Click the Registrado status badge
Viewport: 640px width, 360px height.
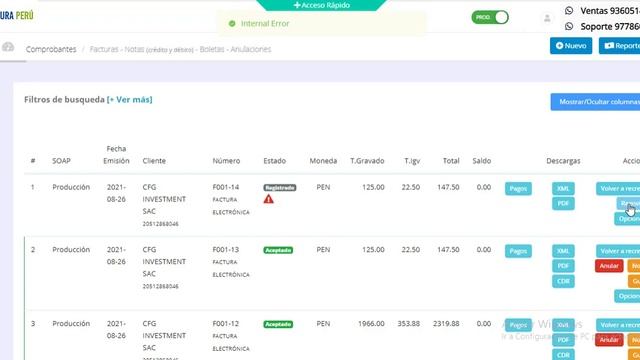tap(280, 188)
